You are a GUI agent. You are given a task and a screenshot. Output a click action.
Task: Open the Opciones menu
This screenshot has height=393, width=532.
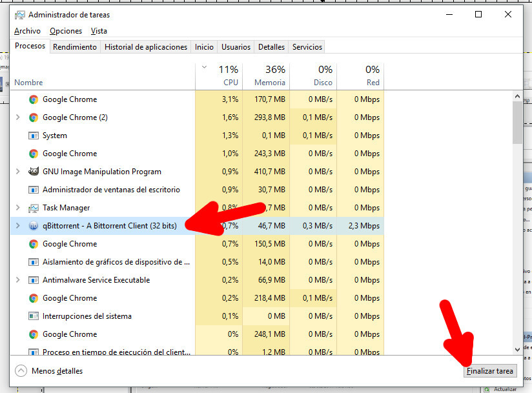pos(66,31)
